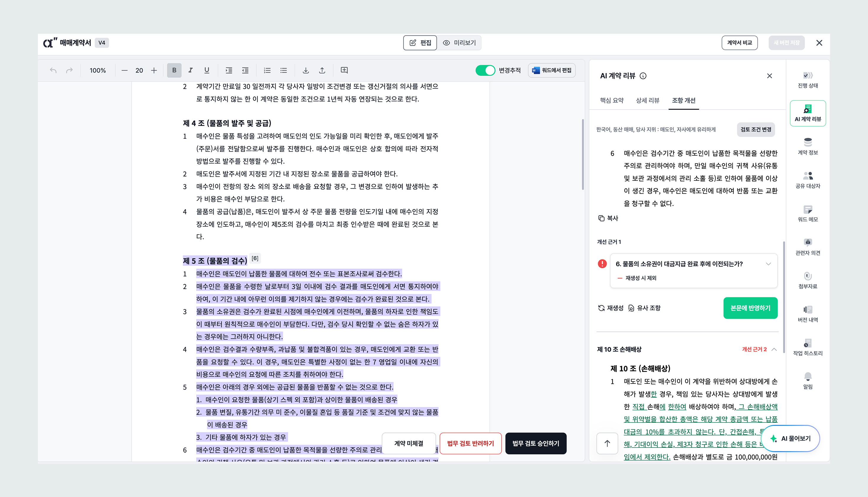
Task: Click the undo arrow icon
Action: coord(53,70)
